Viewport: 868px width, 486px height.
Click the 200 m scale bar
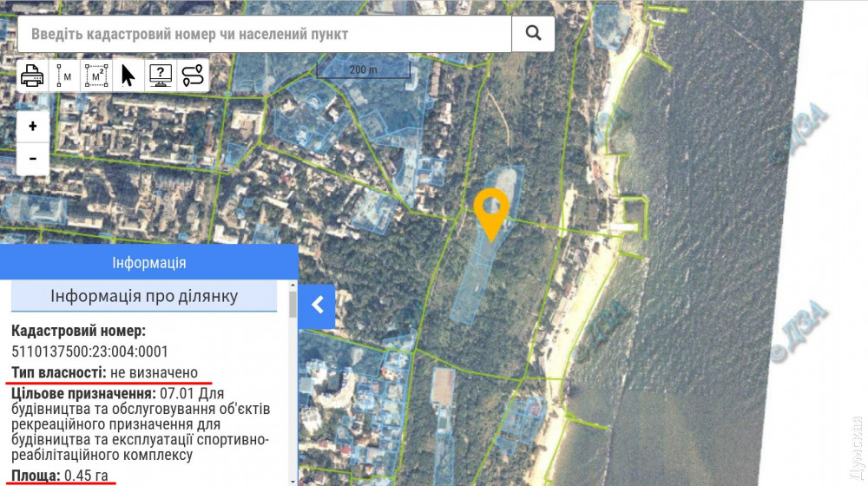(x=363, y=69)
